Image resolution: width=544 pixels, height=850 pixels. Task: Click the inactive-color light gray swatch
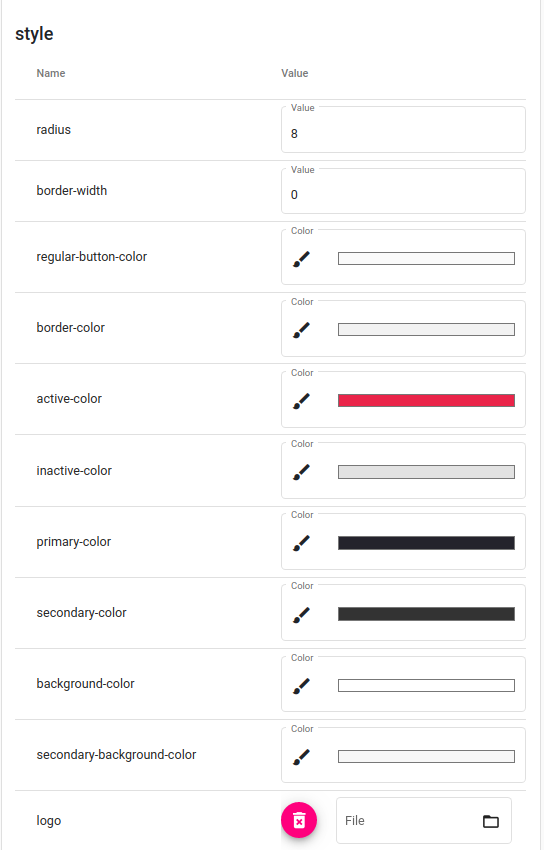coord(426,472)
